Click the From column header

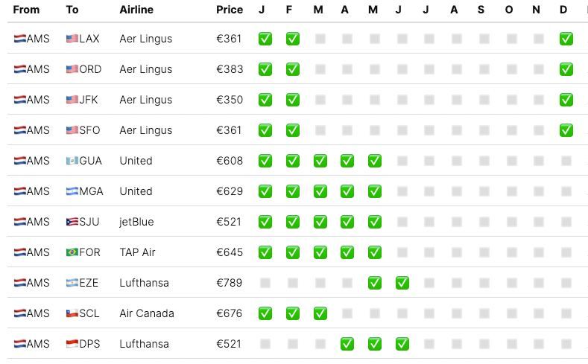(26, 10)
